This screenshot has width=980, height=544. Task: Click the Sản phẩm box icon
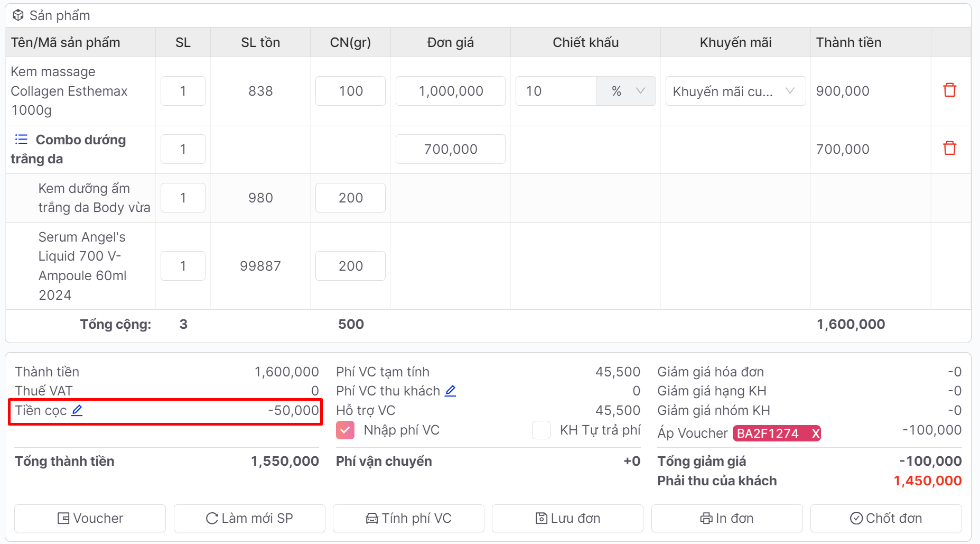(x=18, y=15)
